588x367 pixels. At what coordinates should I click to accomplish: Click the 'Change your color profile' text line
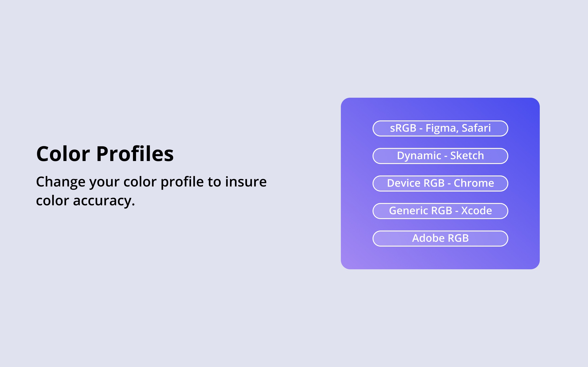pyautogui.click(x=151, y=182)
